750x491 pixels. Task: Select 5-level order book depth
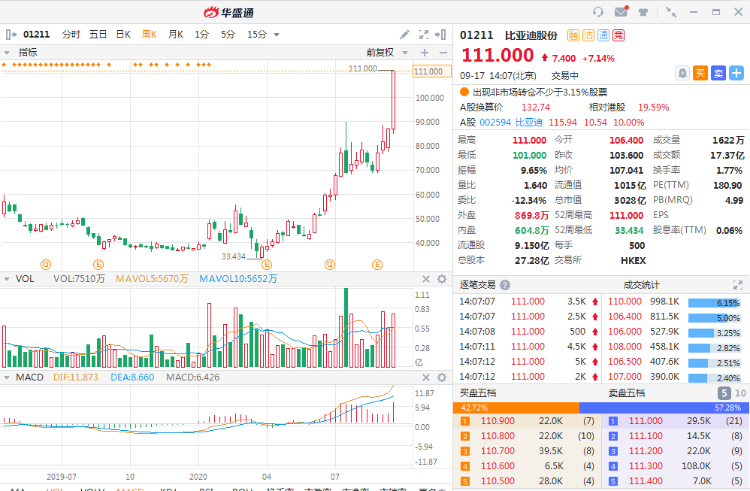[x=724, y=393]
